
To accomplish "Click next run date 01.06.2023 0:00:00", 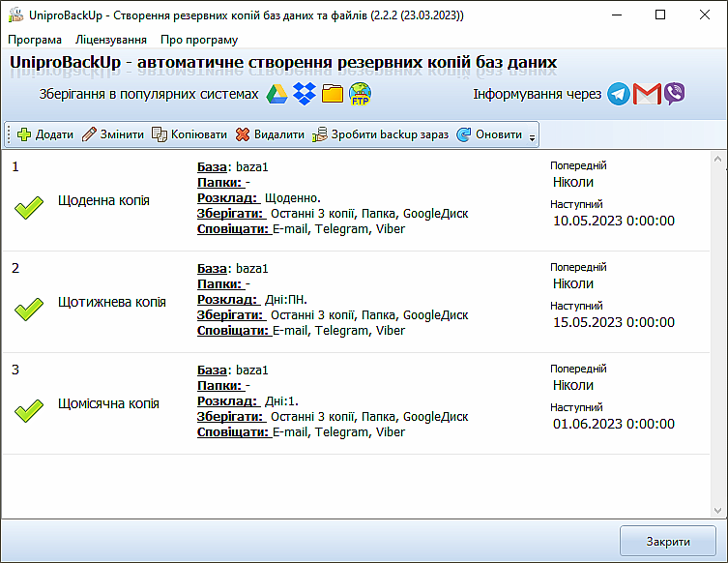I will pyautogui.click(x=613, y=424).
